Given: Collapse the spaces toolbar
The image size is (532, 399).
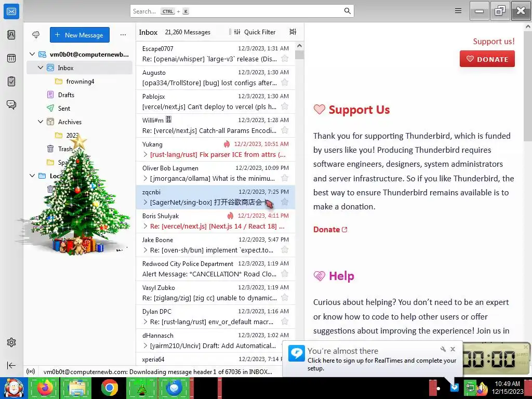Looking at the screenshot, I should (11, 365).
